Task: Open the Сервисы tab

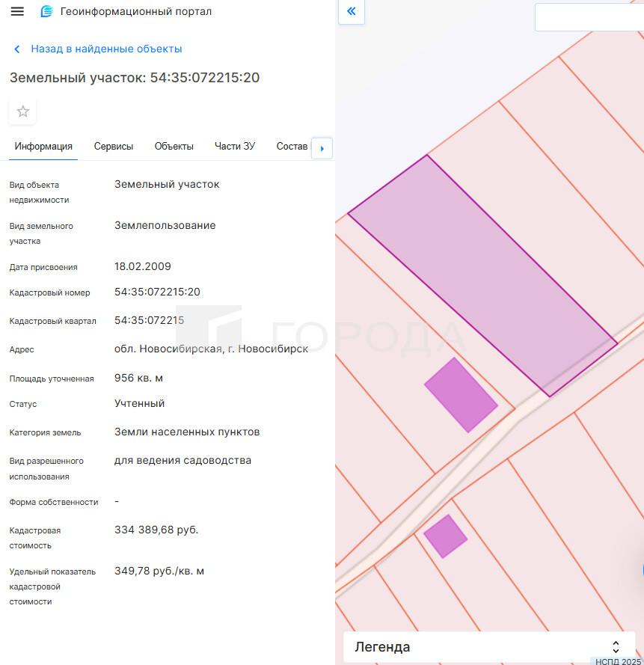Action: (114, 147)
